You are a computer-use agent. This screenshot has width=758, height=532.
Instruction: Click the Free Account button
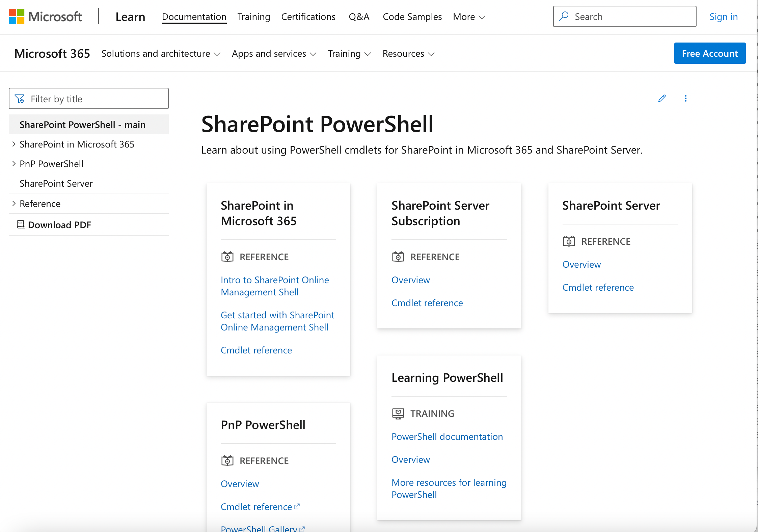pyautogui.click(x=710, y=53)
